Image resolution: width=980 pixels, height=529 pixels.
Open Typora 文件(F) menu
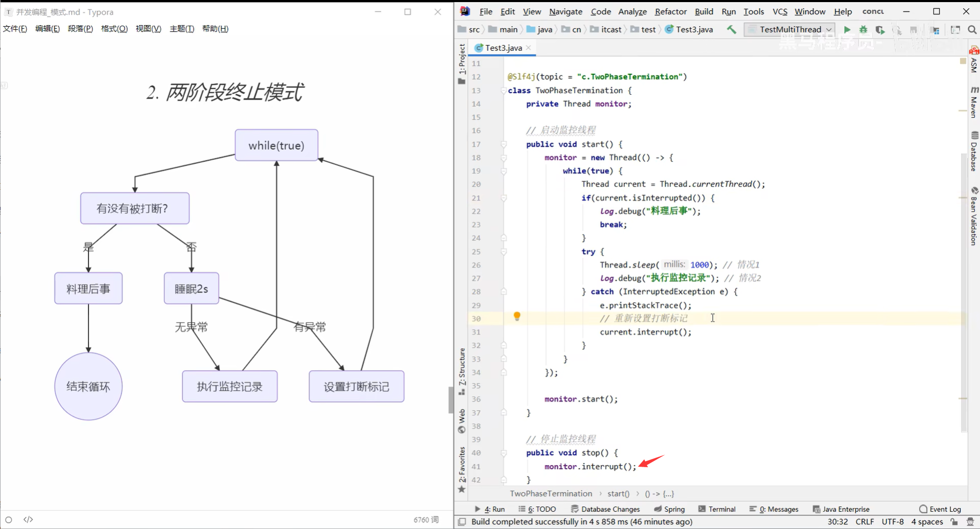click(15, 29)
